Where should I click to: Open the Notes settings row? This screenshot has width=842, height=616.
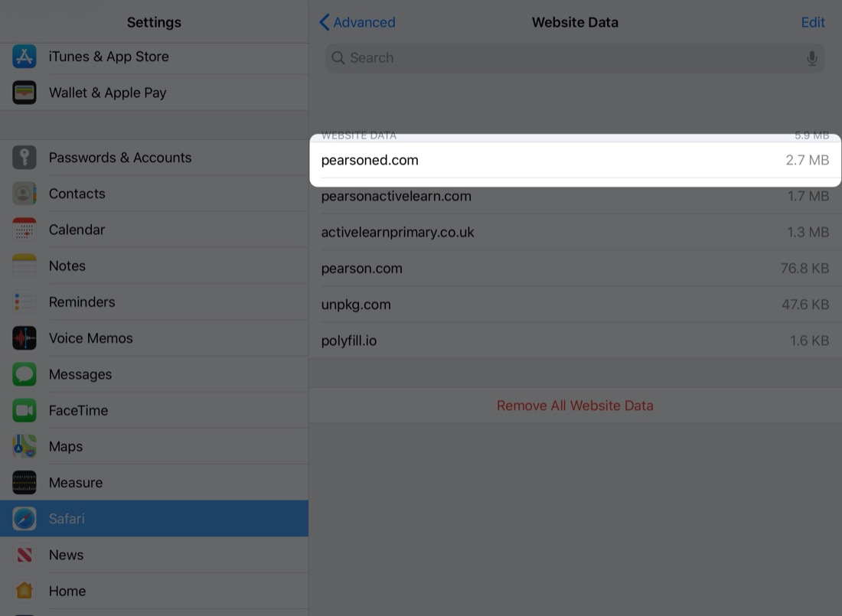(154, 266)
